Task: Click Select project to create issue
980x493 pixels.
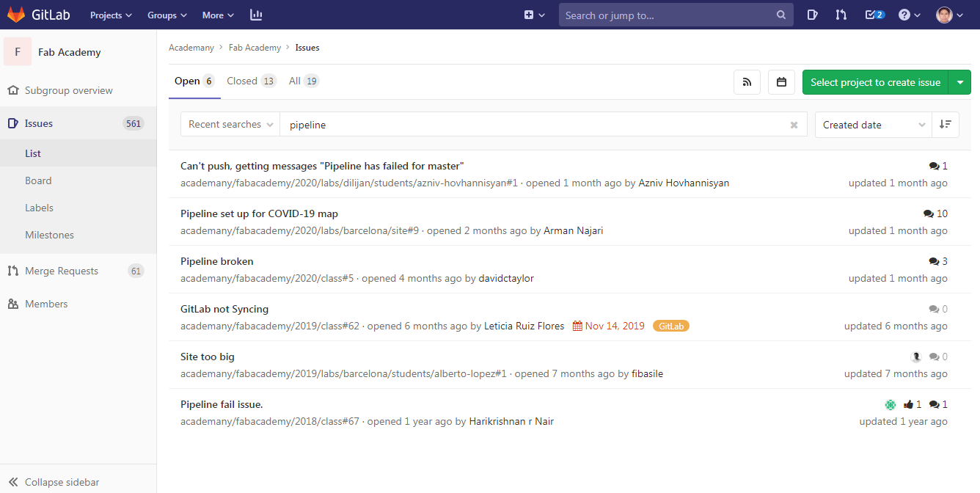Action: click(x=875, y=82)
